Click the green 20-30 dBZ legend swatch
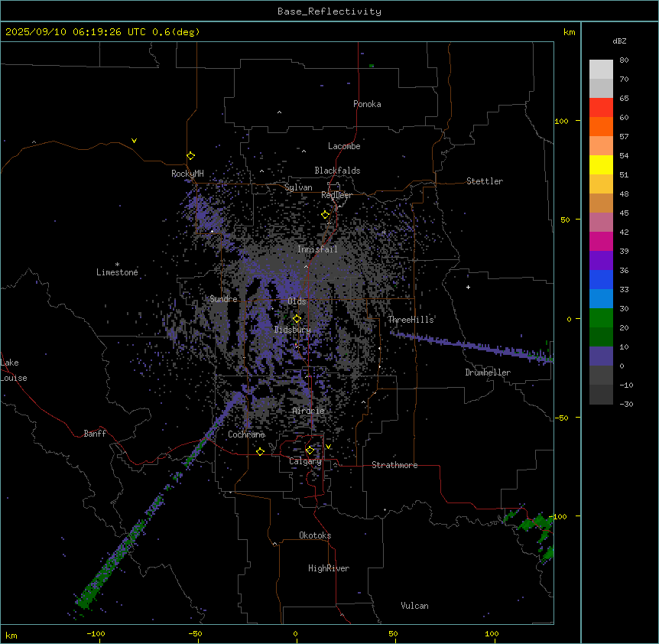 pos(601,318)
